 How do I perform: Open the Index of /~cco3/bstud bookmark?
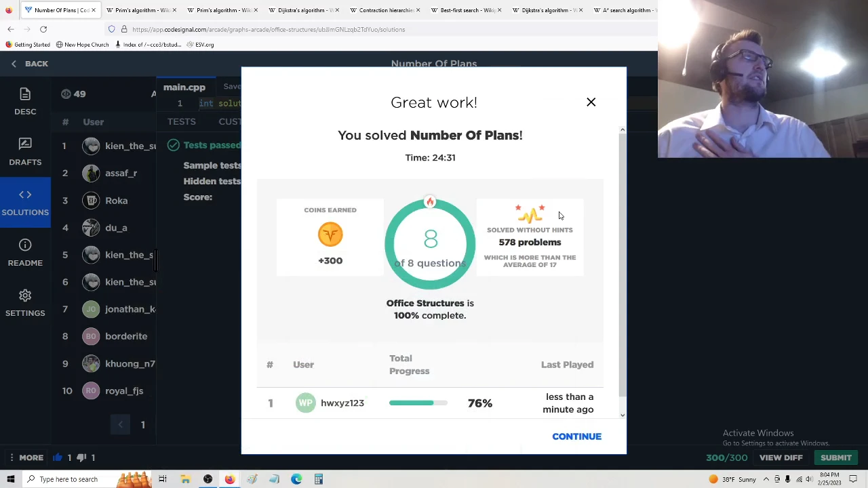tap(149, 45)
